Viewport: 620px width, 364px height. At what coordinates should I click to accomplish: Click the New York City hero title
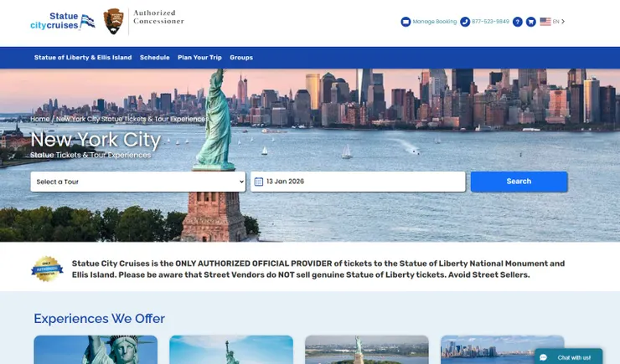[96, 140]
